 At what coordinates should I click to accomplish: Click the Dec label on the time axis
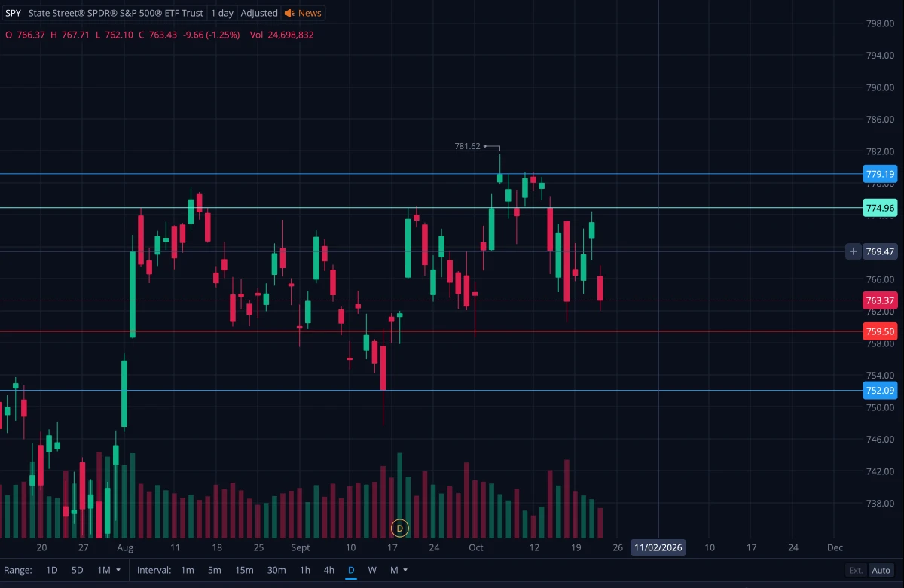point(835,547)
